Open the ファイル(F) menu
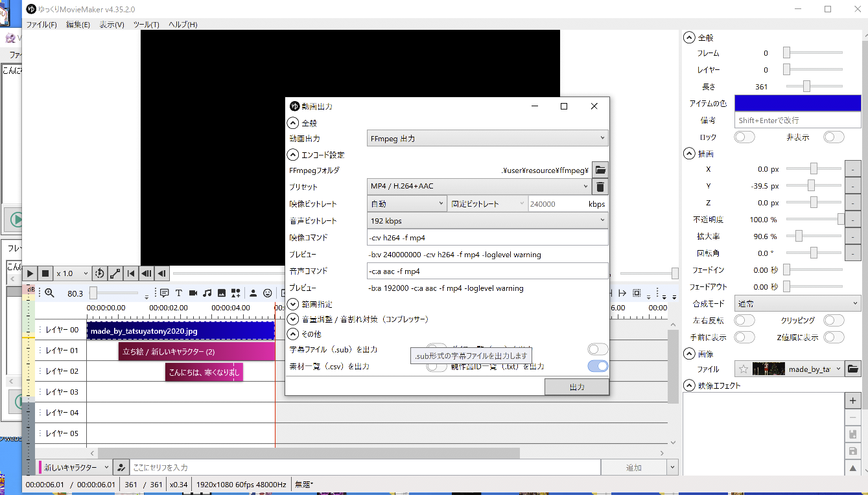 tap(41, 25)
